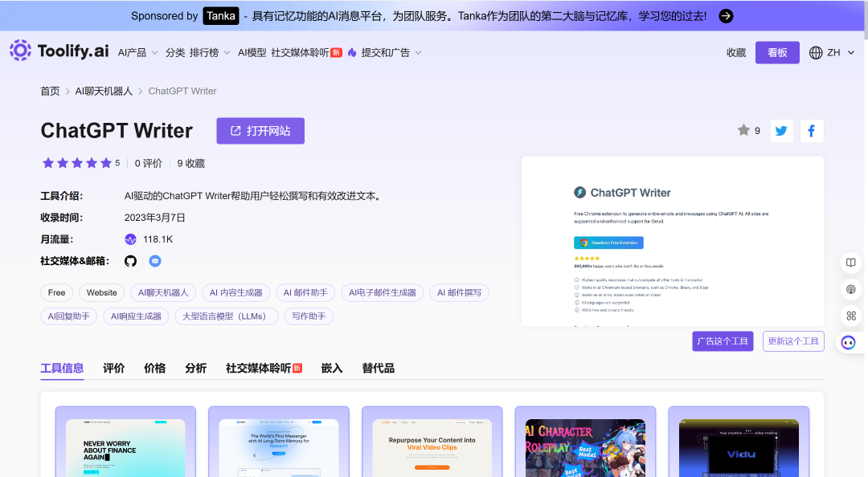Open the Repurpose Your Content card
Image resolution: width=868 pixels, height=477 pixels.
point(432,442)
